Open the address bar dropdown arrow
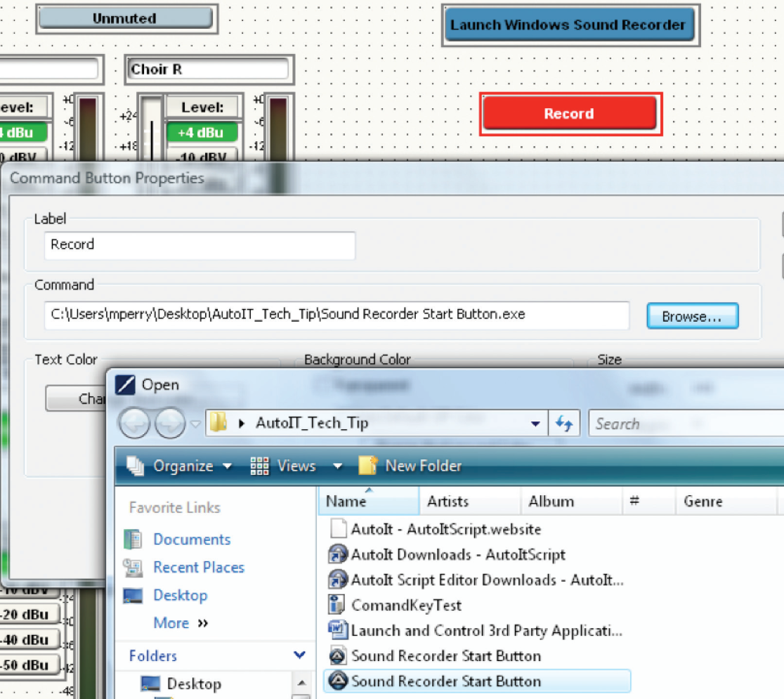Screen dimensions: 784x699 pos(535,424)
